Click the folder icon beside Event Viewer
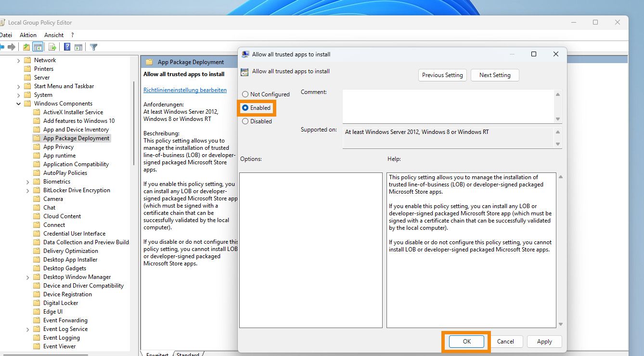Image resolution: width=644 pixels, height=356 pixels. click(36, 346)
